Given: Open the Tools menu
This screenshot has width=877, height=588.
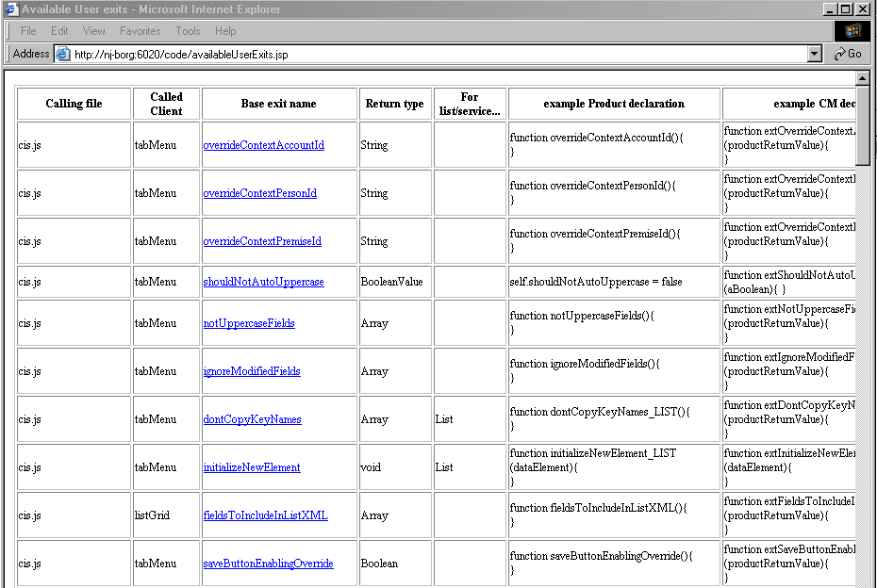Looking at the screenshot, I should click(x=188, y=30).
